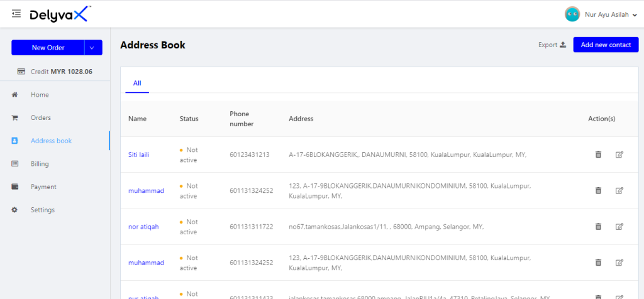
Task: Click the Address Book page heading
Action: [153, 45]
